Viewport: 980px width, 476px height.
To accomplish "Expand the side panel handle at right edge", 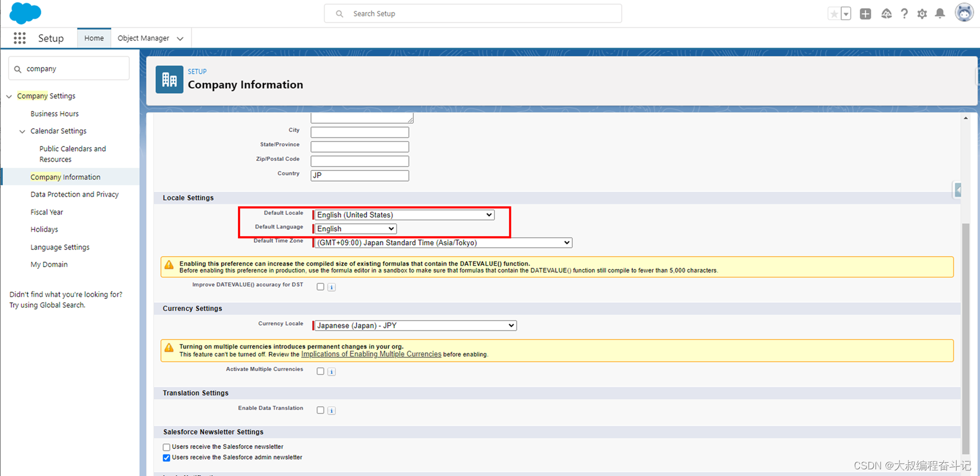I will pos(957,190).
